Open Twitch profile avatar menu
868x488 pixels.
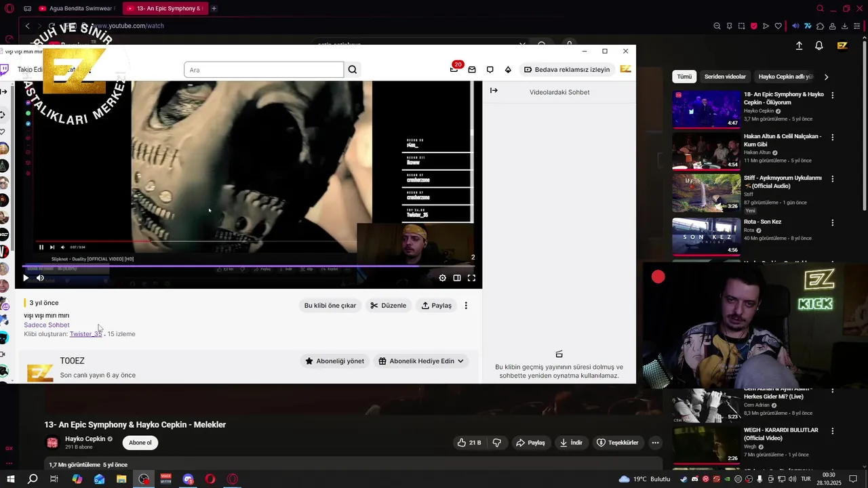(625, 69)
